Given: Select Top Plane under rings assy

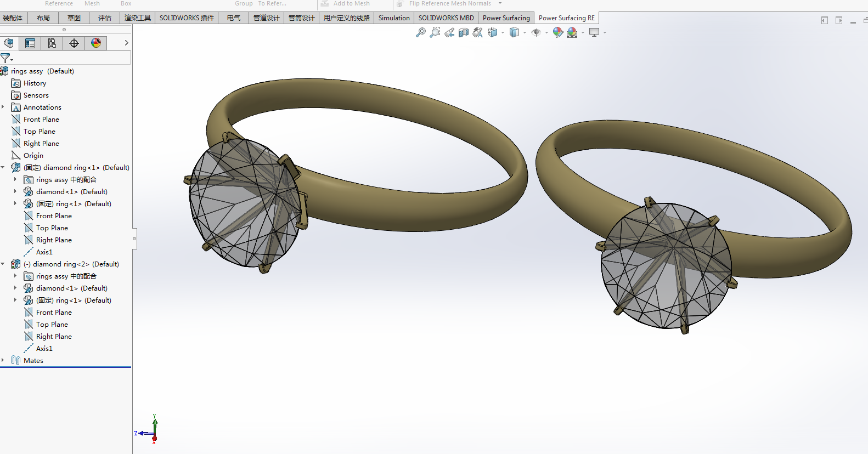Looking at the screenshot, I should click(x=39, y=132).
